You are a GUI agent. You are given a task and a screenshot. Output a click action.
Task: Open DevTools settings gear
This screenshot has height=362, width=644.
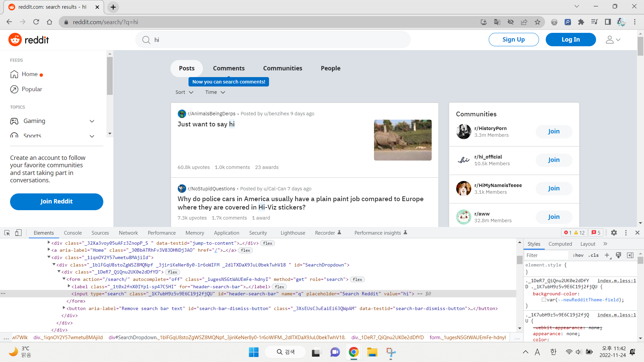614,233
